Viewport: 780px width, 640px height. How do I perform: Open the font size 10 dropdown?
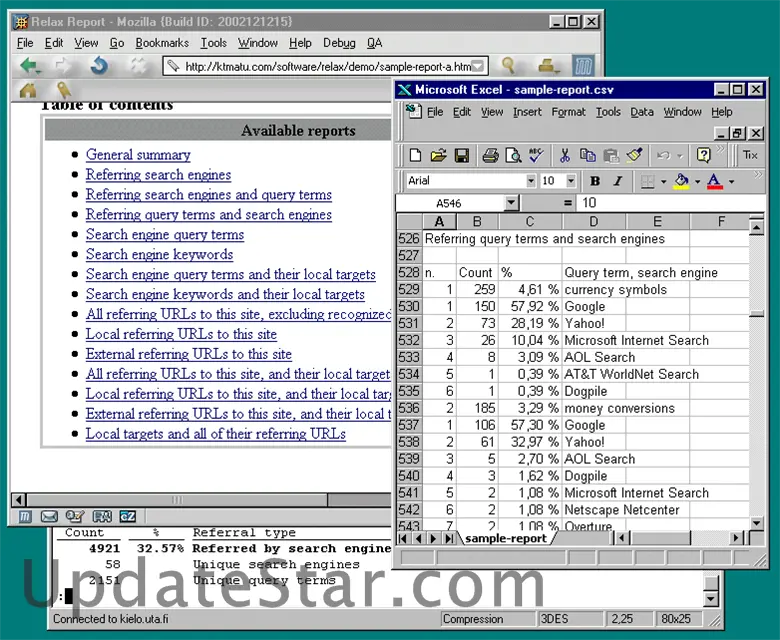(x=571, y=181)
